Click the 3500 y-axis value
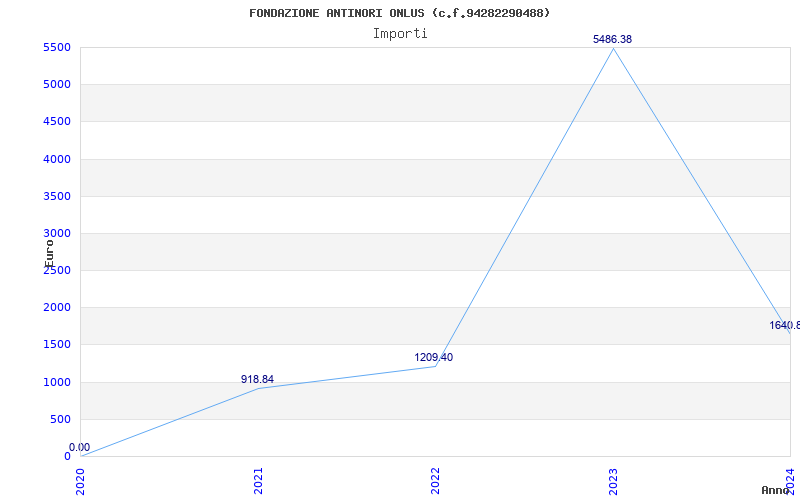Screen dimensions: 800x500 [57, 196]
